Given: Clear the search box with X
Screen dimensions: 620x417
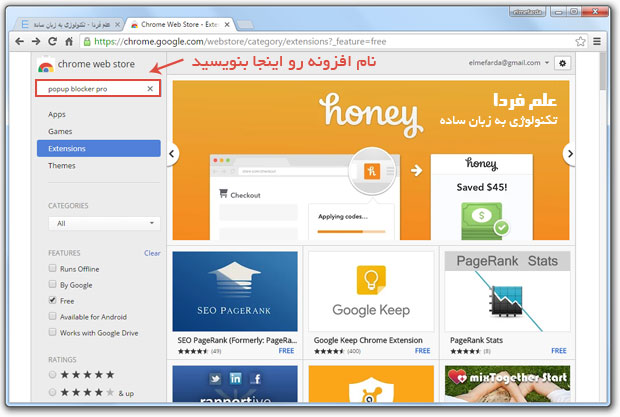Looking at the screenshot, I should pos(150,89).
